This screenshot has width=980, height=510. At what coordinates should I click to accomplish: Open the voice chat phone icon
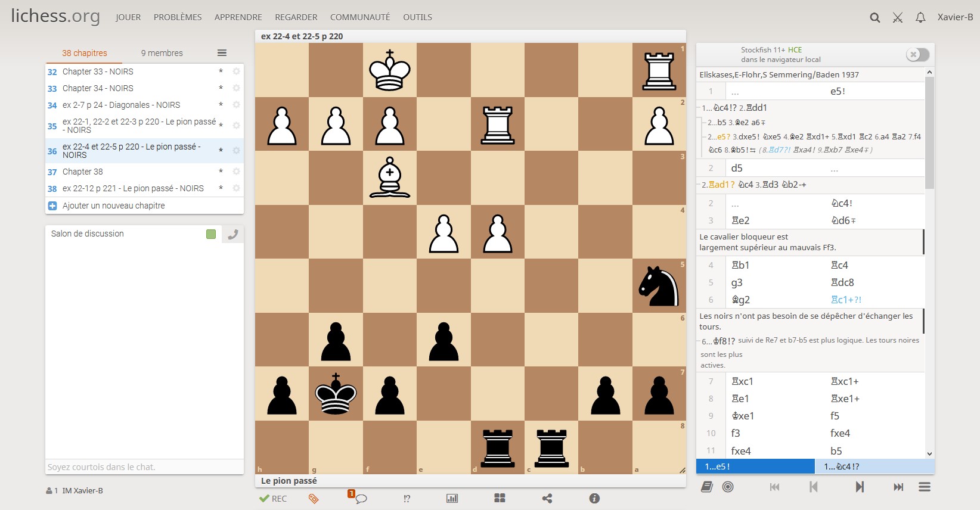(233, 234)
